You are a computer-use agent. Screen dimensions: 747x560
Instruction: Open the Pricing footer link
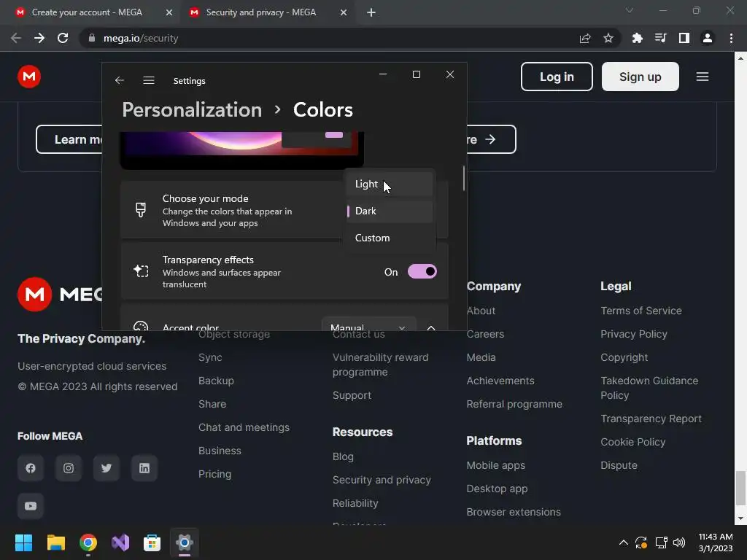pos(214,474)
